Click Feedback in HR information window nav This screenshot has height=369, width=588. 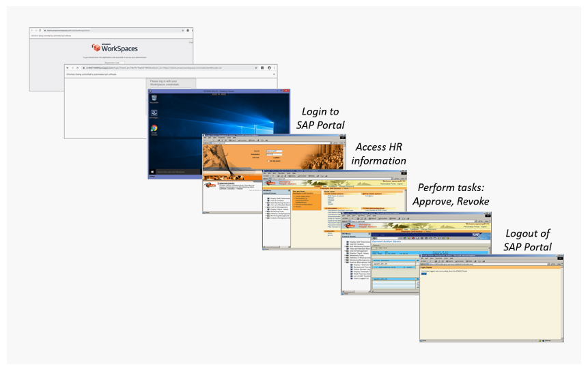tap(333, 186)
